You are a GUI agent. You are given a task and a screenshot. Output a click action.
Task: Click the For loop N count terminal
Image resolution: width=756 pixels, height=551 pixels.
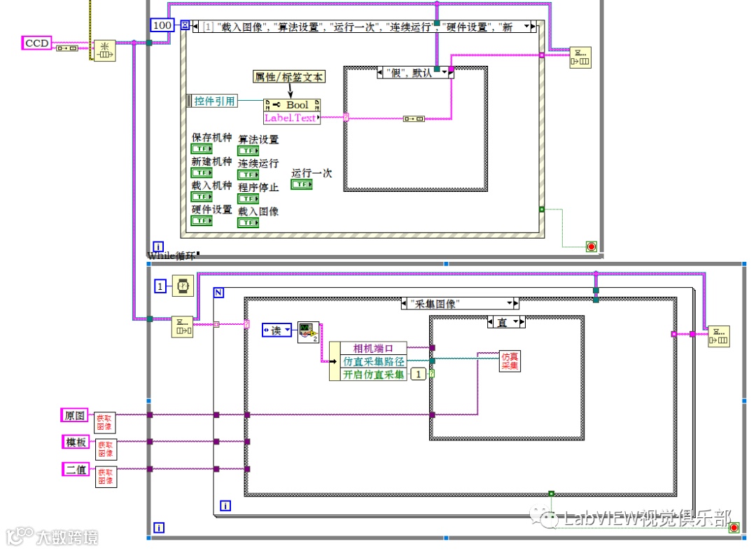(219, 293)
